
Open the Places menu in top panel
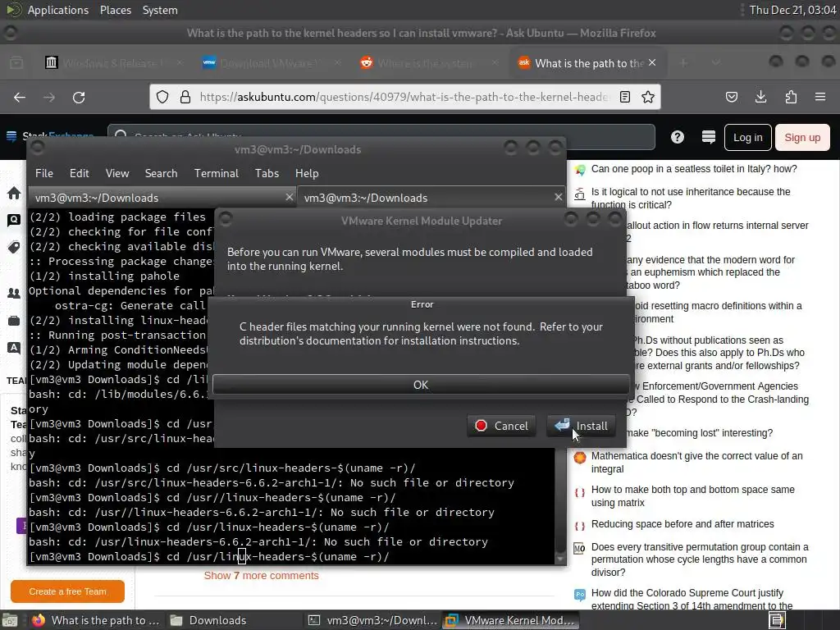tap(115, 10)
